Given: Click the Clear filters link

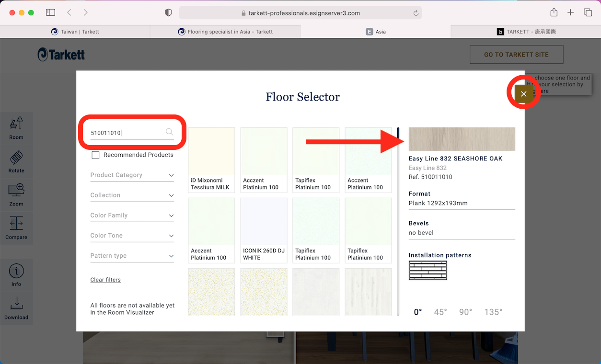Looking at the screenshot, I should (105, 280).
